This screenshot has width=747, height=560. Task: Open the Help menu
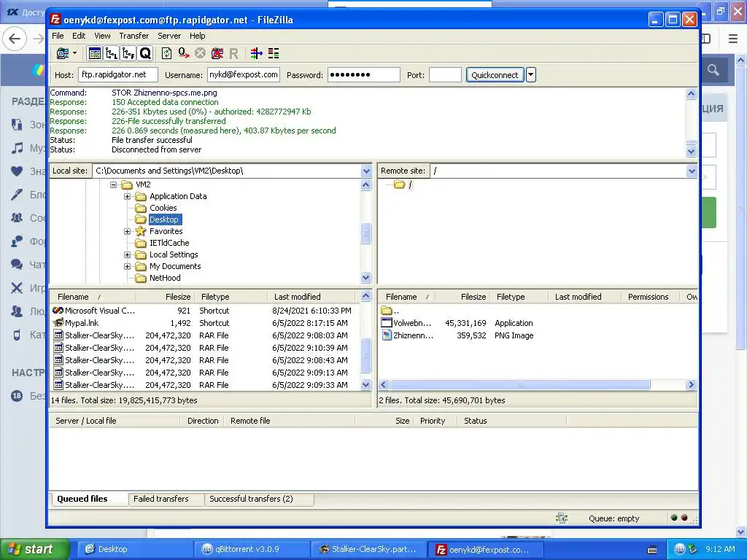(x=197, y=36)
